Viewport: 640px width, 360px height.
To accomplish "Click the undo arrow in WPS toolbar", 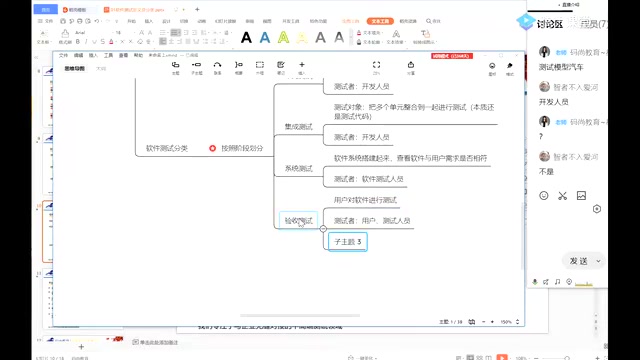I will 97,21.
